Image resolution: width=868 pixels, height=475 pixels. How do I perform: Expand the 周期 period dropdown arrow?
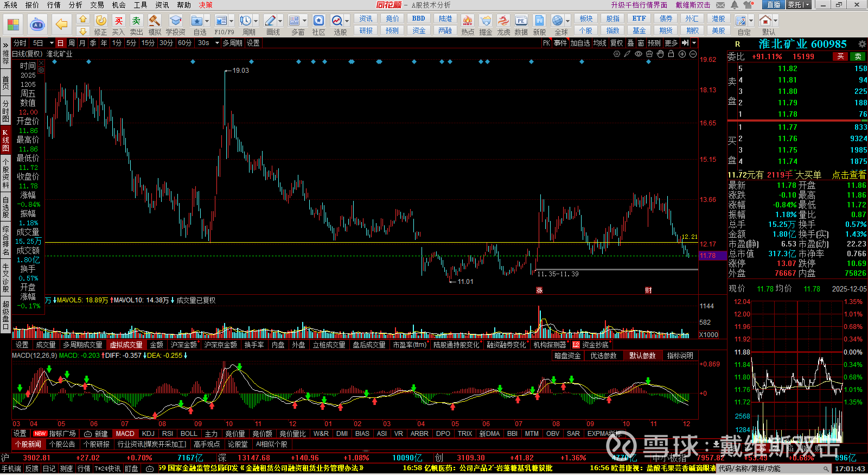point(256,21)
